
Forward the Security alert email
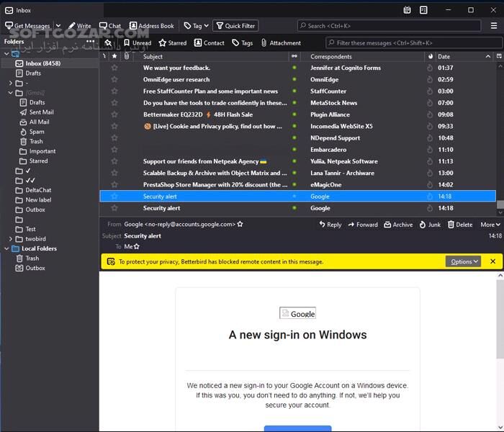(x=362, y=225)
